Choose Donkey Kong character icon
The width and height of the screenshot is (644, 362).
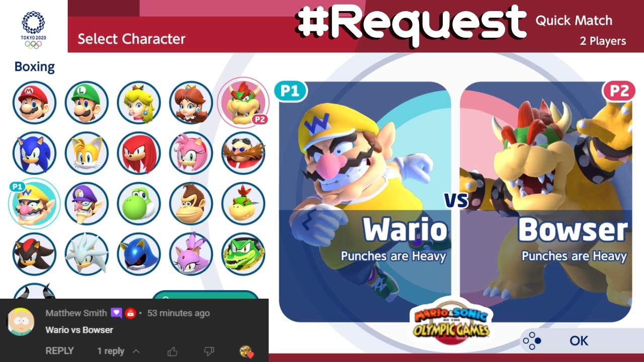(x=191, y=204)
